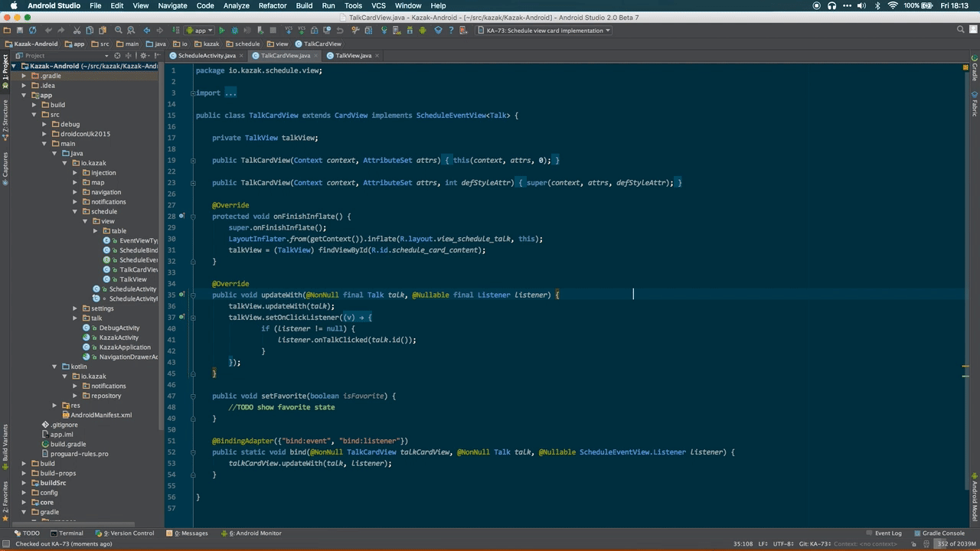980x551 pixels.
Task: Expand the buildSrc folder node
Action: click(x=24, y=483)
